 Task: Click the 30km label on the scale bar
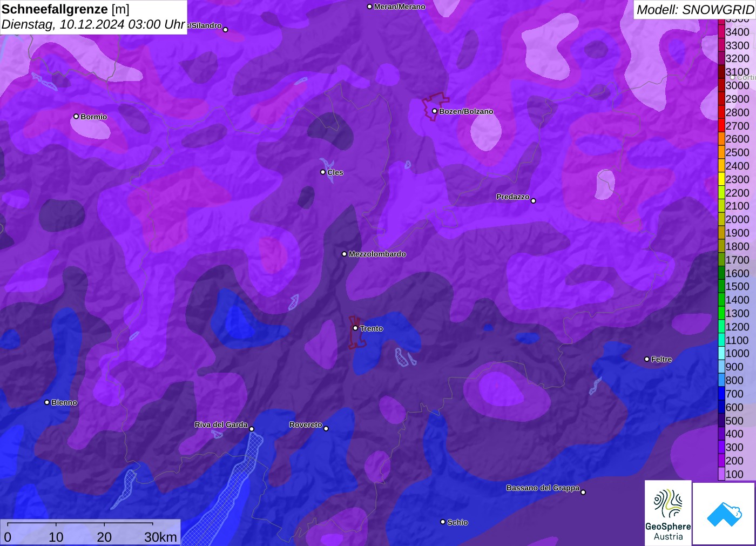[x=160, y=537]
